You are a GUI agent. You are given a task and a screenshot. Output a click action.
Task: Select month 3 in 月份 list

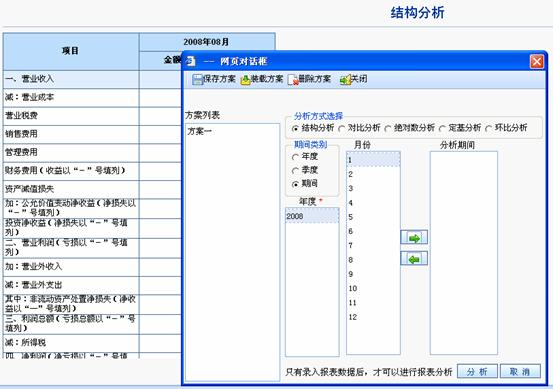coord(373,188)
